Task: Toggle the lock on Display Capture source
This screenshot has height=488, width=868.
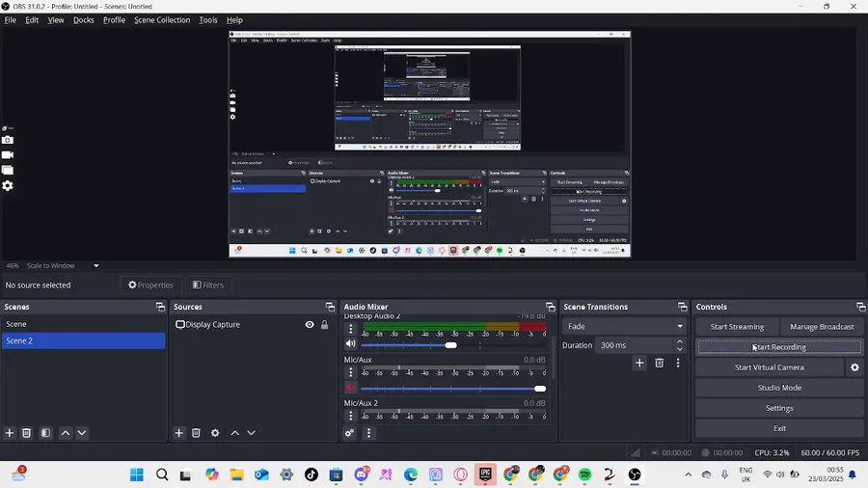Action: (x=324, y=324)
